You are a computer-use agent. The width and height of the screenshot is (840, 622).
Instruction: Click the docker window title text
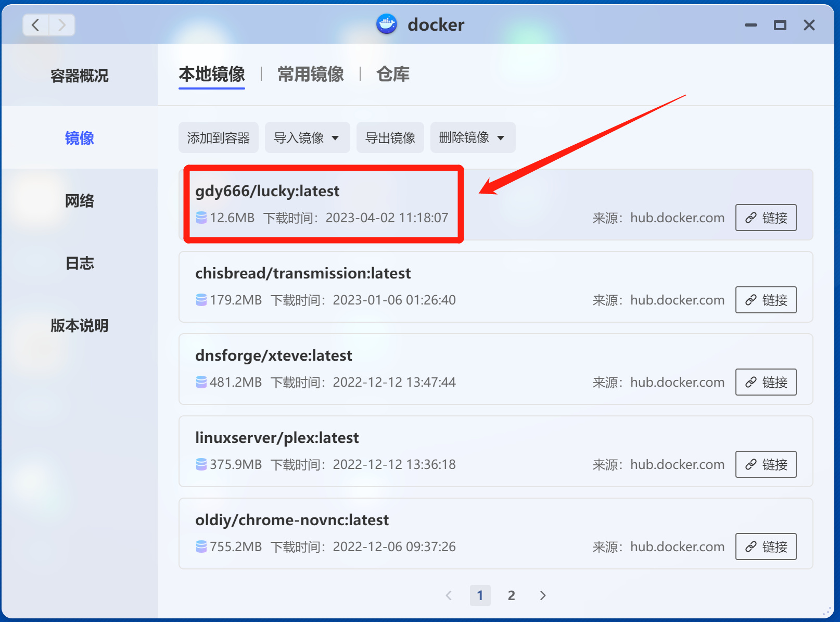[436, 24]
